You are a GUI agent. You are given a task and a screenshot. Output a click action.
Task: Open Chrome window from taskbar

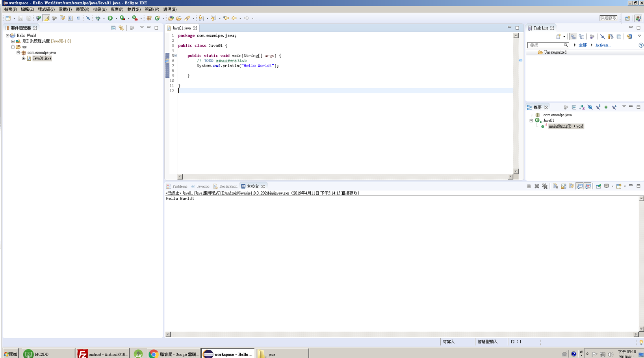coord(174,354)
